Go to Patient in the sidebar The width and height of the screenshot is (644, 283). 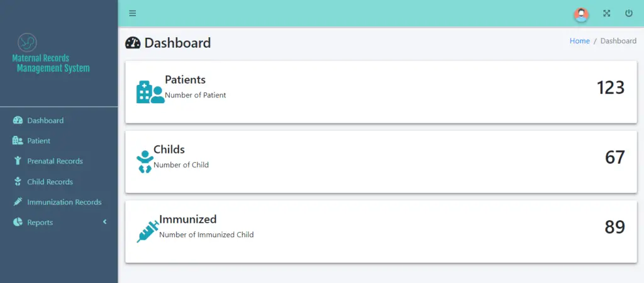pos(38,141)
